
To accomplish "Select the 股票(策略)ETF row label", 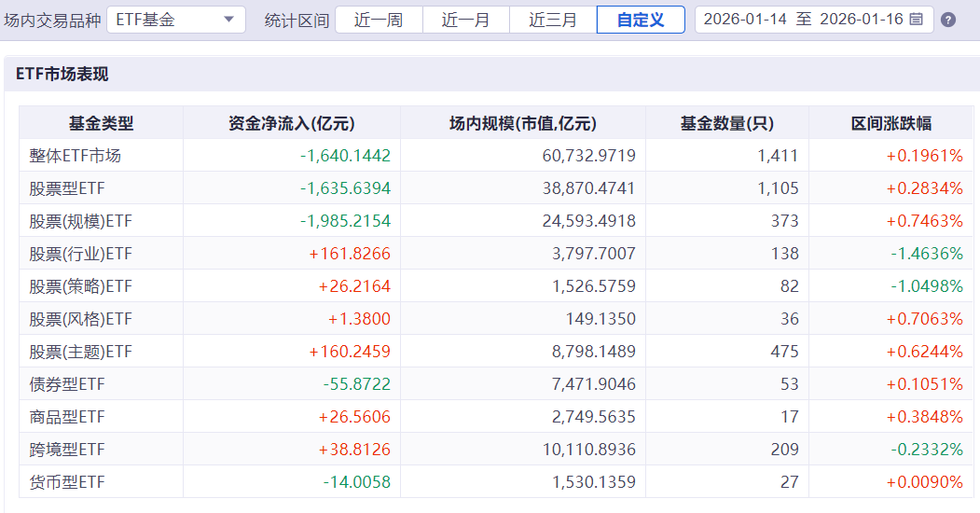I will click(x=80, y=286).
